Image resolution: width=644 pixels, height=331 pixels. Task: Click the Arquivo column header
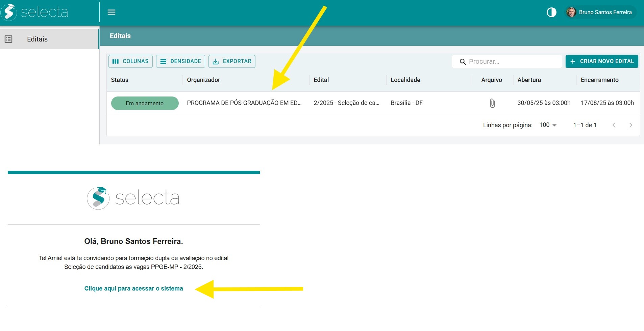pyautogui.click(x=492, y=80)
